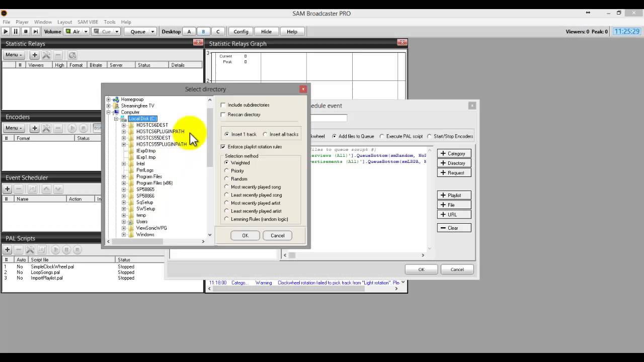Click Cancel in the Select directory dialog
Image resolution: width=644 pixels, height=362 pixels.
coord(277,235)
